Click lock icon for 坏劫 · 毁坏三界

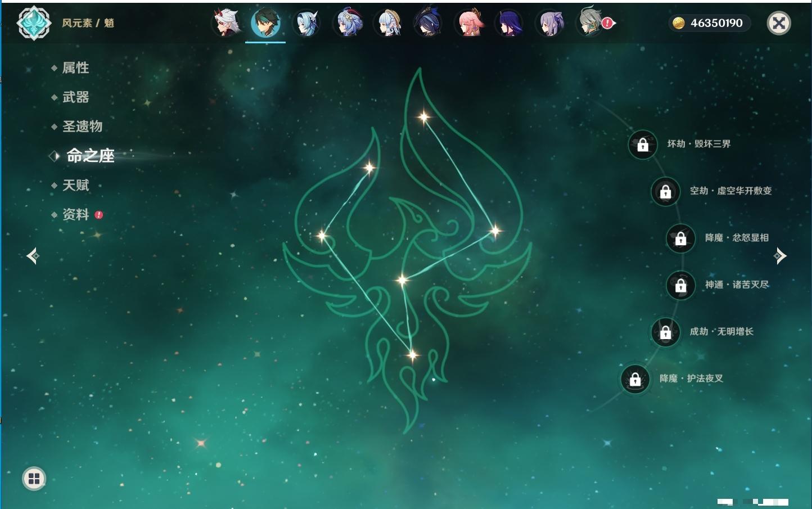[643, 145]
